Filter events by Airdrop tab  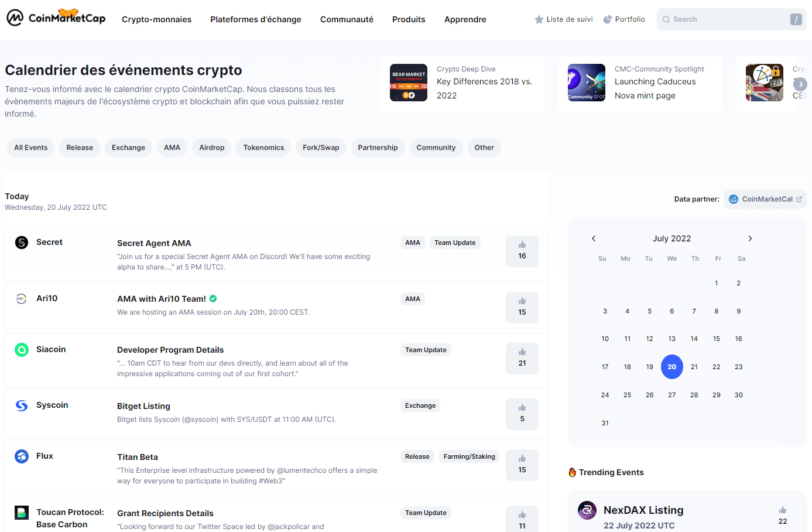pyautogui.click(x=211, y=148)
